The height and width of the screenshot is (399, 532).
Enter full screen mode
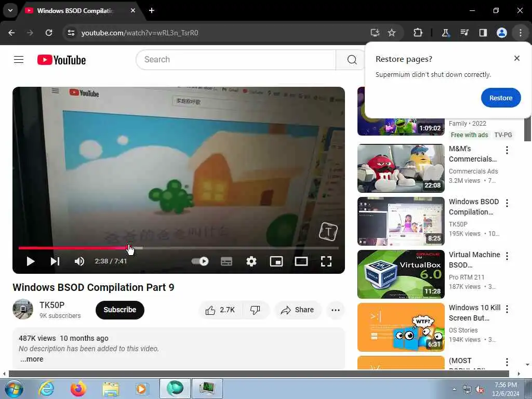click(326, 261)
